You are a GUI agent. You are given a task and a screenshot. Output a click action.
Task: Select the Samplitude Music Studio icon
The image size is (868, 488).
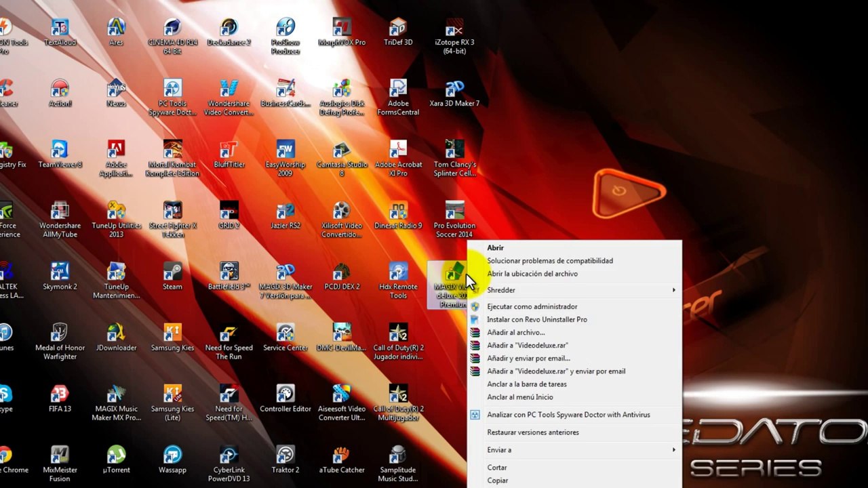(398, 464)
